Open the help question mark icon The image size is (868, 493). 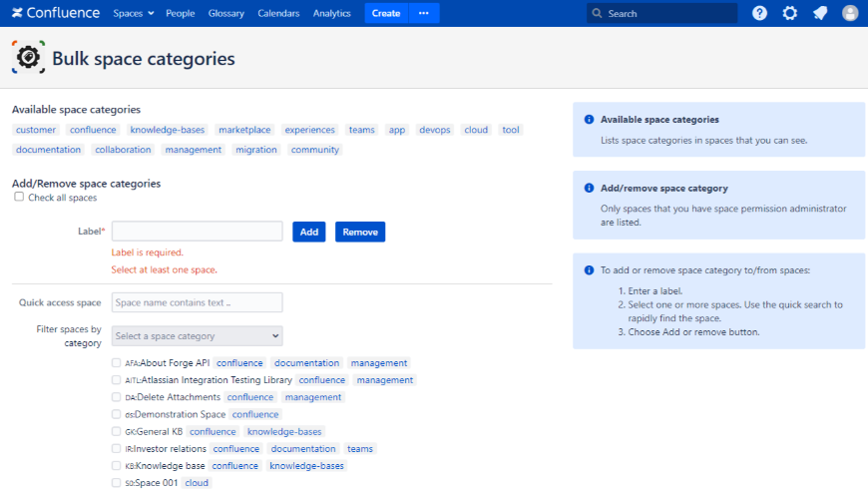point(759,13)
